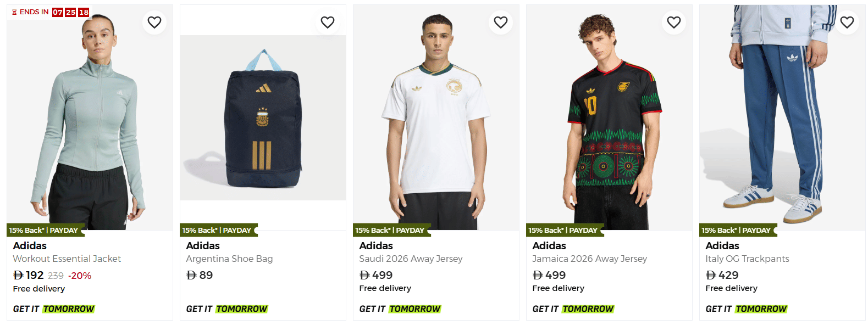Save Jamaica 2026 Away Jersey to wishlist
The image size is (868, 325).
[x=674, y=23]
